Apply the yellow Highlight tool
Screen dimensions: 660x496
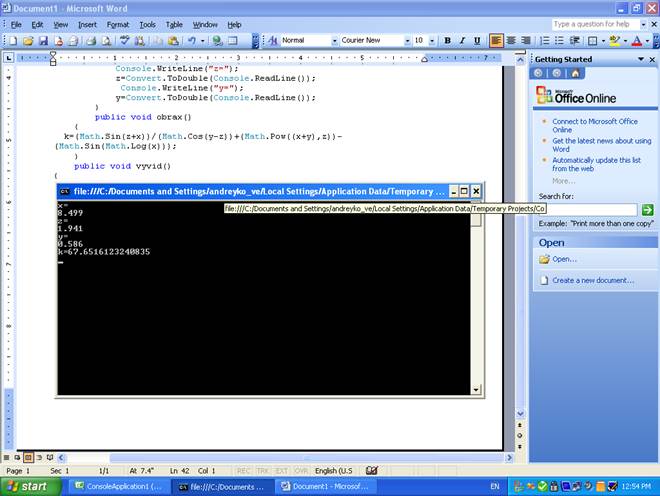(614, 40)
